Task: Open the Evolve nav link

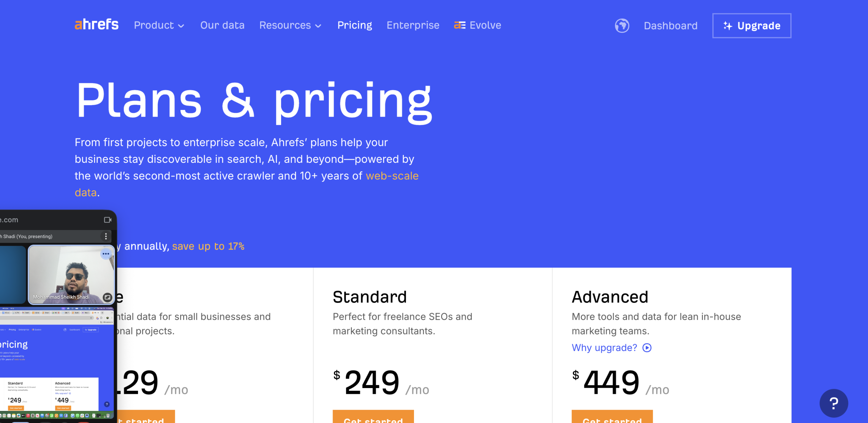Action: tap(478, 25)
